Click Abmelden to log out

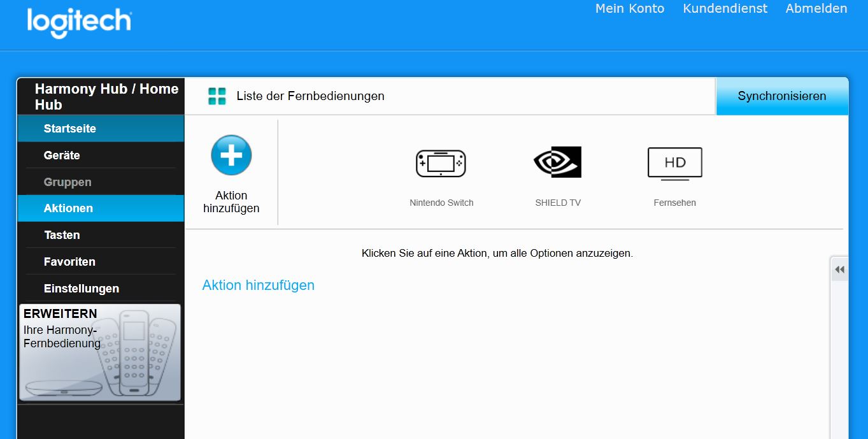(816, 9)
